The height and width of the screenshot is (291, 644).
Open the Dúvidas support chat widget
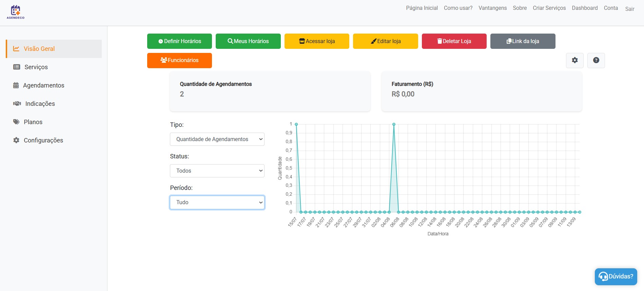pyautogui.click(x=616, y=276)
